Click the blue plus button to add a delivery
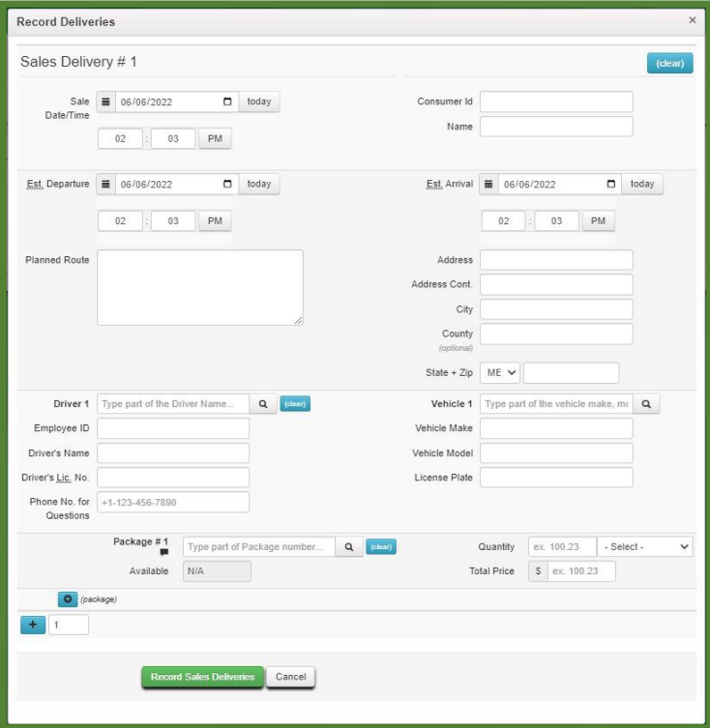This screenshot has width=710, height=728. pos(29,625)
